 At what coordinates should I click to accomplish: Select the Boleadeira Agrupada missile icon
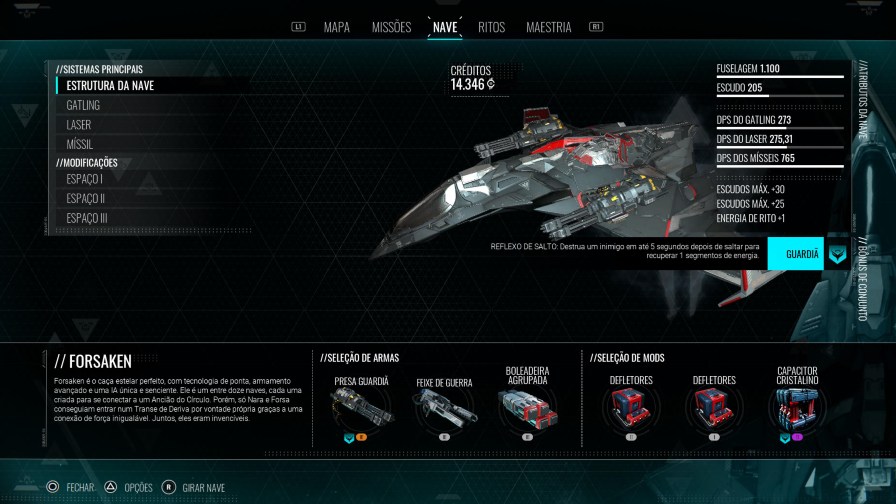pyautogui.click(x=527, y=409)
